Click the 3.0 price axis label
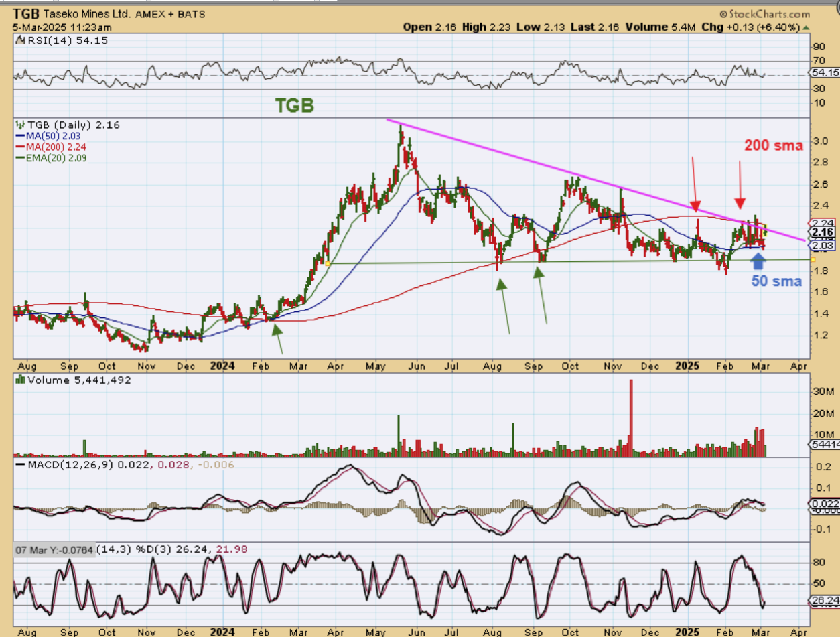 pos(821,141)
